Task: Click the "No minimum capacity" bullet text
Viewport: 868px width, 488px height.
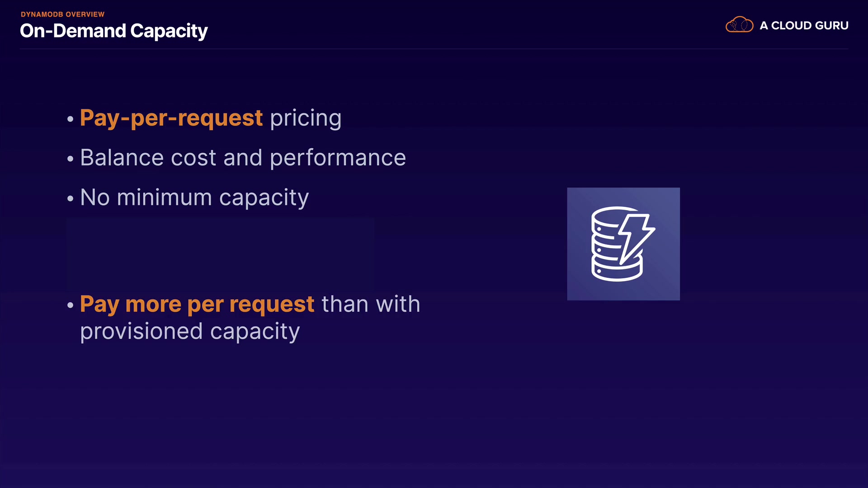Action: tap(194, 197)
